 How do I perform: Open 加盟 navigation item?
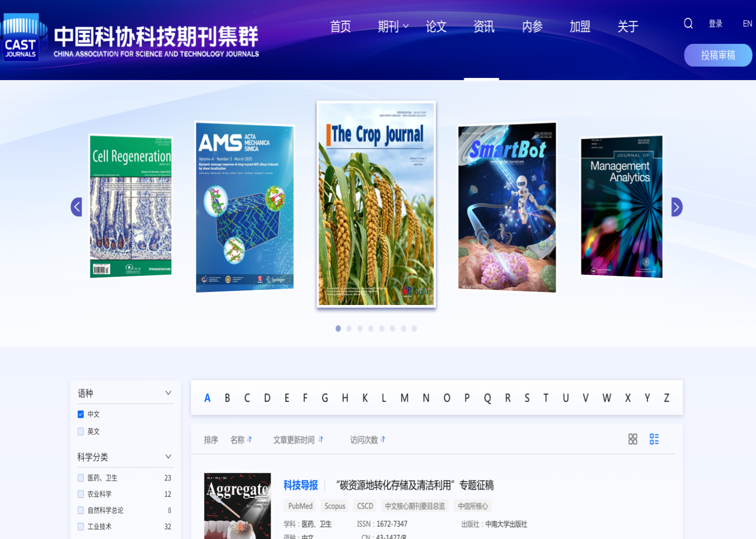(580, 26)
